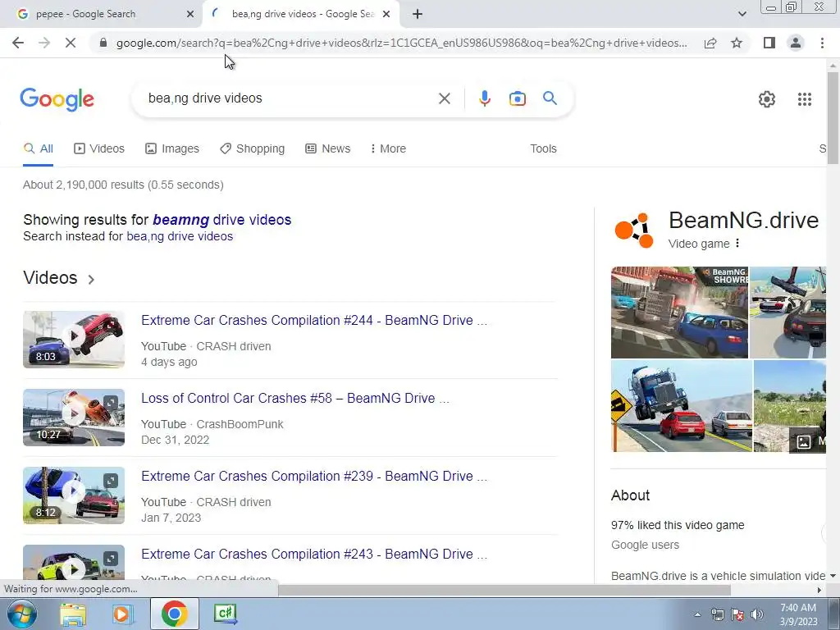Viewport: 840px width, 630px height.
Task: Show hidden system tray icons
Action: 697,614
